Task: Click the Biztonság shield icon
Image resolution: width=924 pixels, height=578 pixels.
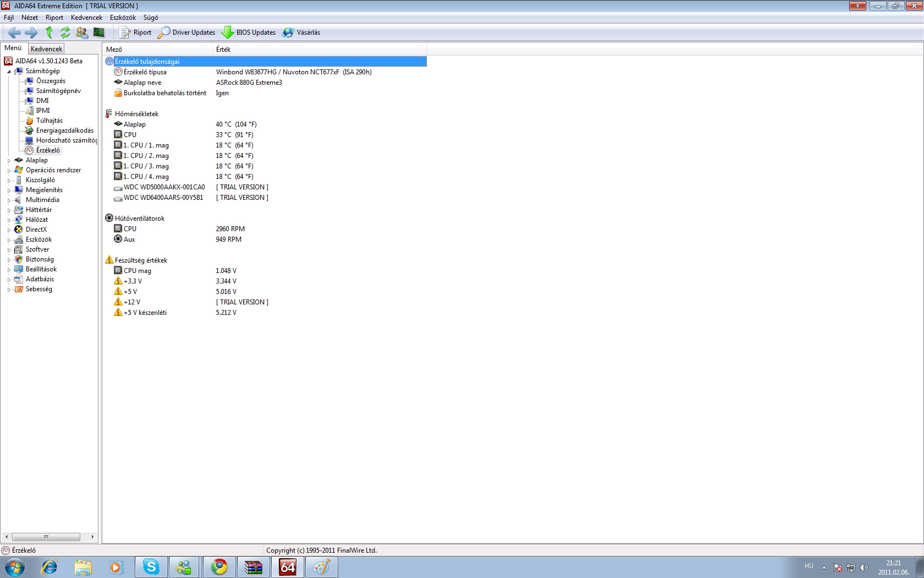Action: [x=19, y=259]
